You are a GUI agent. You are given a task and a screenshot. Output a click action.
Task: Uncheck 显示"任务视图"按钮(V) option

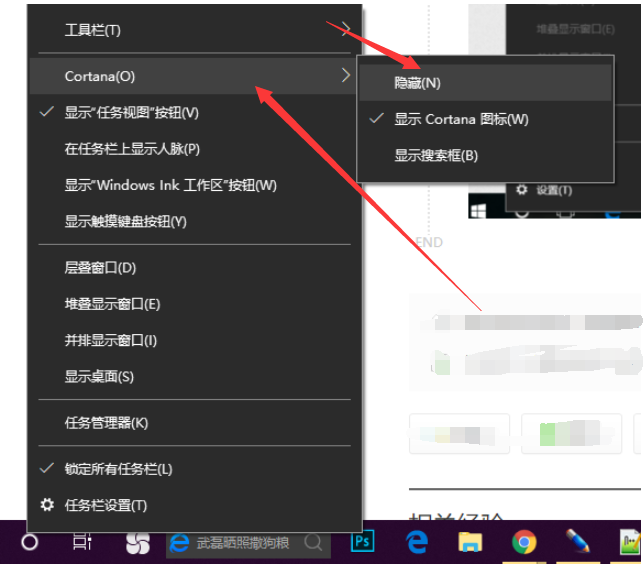pyautogui.click(x=131, y=113)
